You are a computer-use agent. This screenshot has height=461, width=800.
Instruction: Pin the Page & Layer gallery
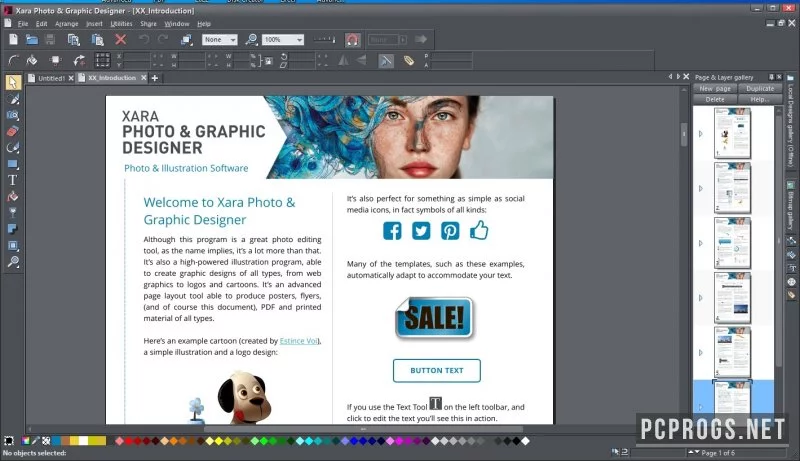pyautogui.click(x=771, y=77)
